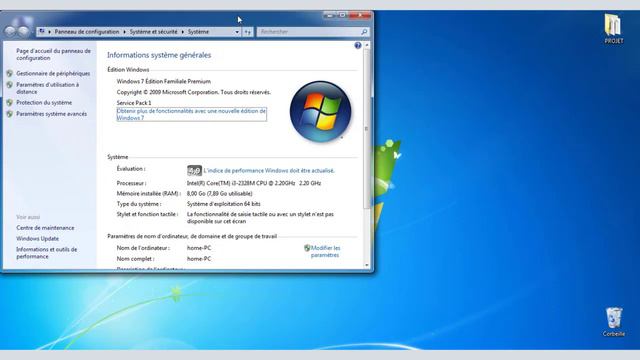
Task: Click the shield icon beside Modifier les paramètres
Action: coord(307,248)
